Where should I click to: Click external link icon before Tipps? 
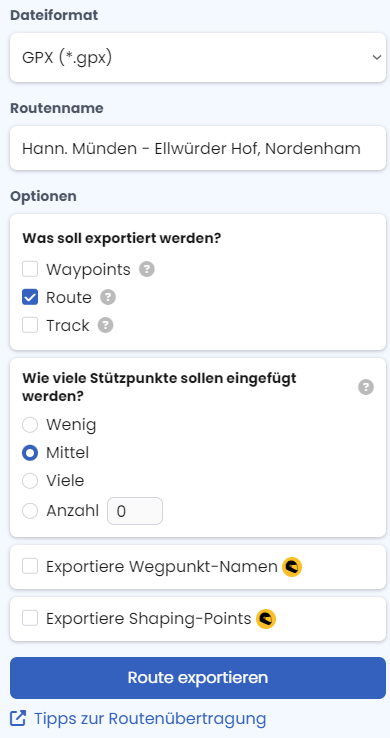(18, 718)
